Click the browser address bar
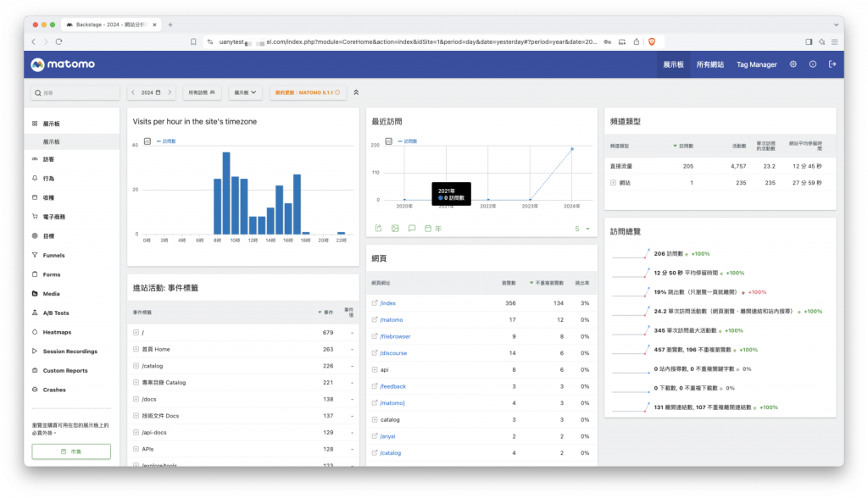 pyautogui.click(x=408, y=41)
